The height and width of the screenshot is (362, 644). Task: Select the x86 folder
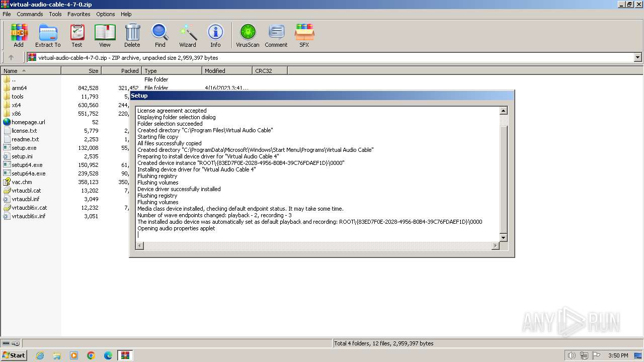(16, 114)
